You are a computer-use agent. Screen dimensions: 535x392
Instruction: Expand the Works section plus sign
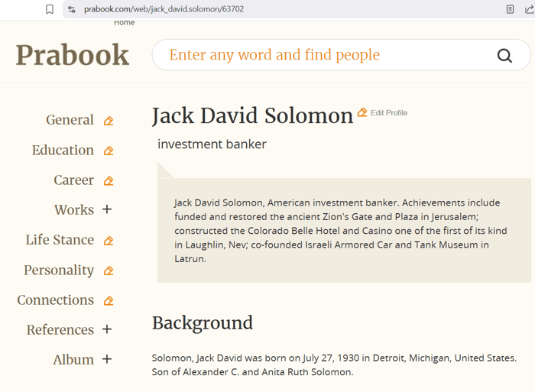107,209
